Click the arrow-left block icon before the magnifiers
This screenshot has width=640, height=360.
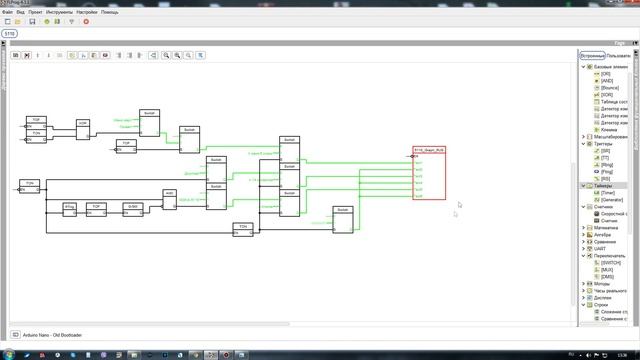(153, 55)
